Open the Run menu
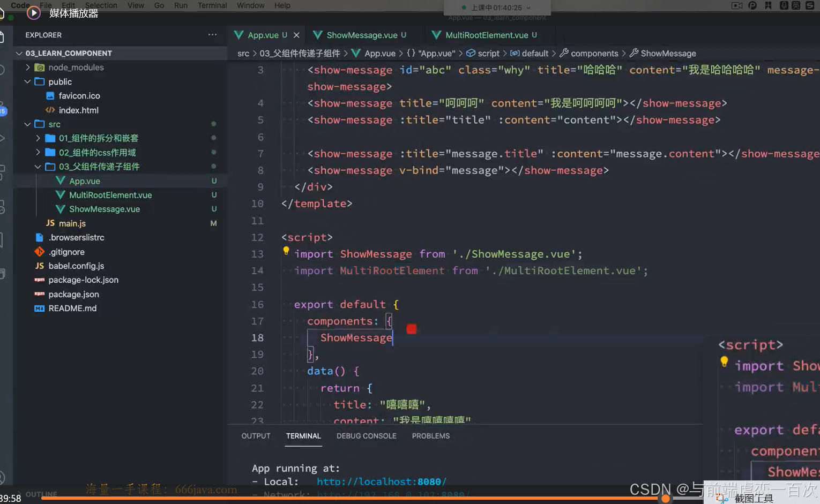The height and width of the screenshot is (504, 820). click(181, 5)
